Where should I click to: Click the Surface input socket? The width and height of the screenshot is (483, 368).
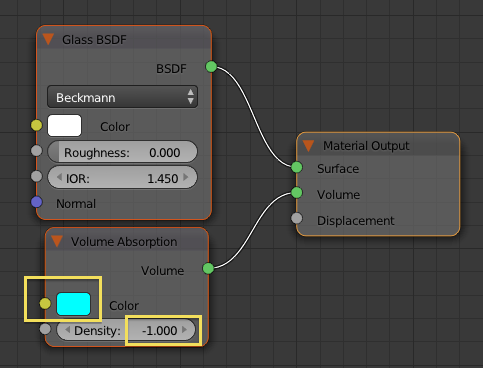[x=297, y=167]
